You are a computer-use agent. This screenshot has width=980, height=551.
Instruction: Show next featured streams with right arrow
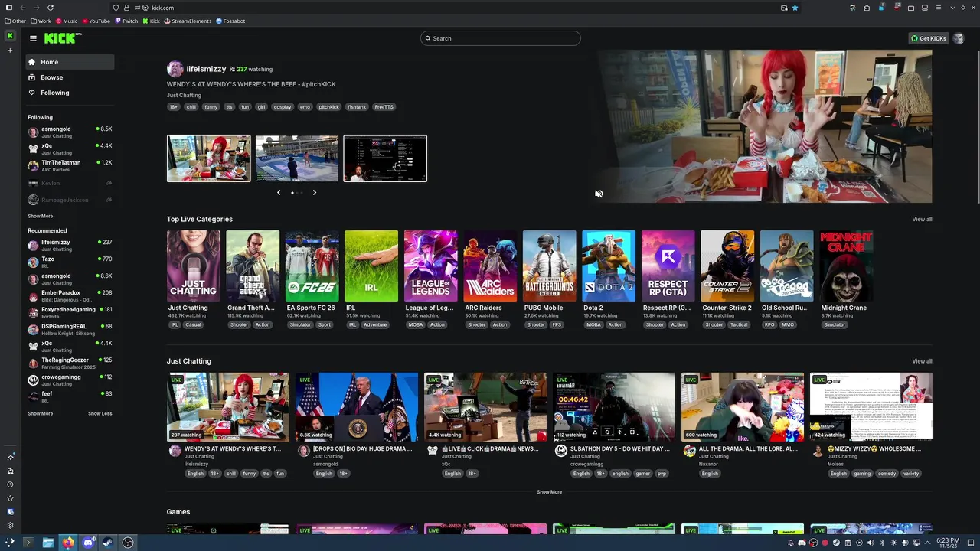314,193
